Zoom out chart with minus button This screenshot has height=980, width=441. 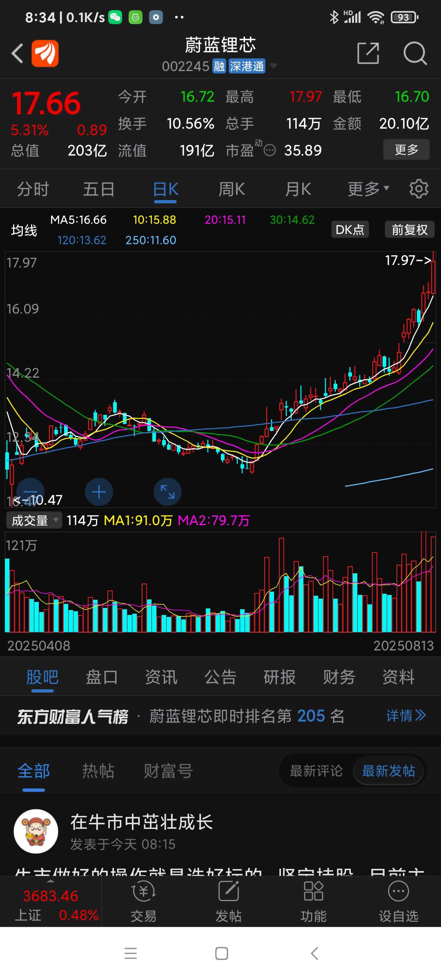coord(31,492)
